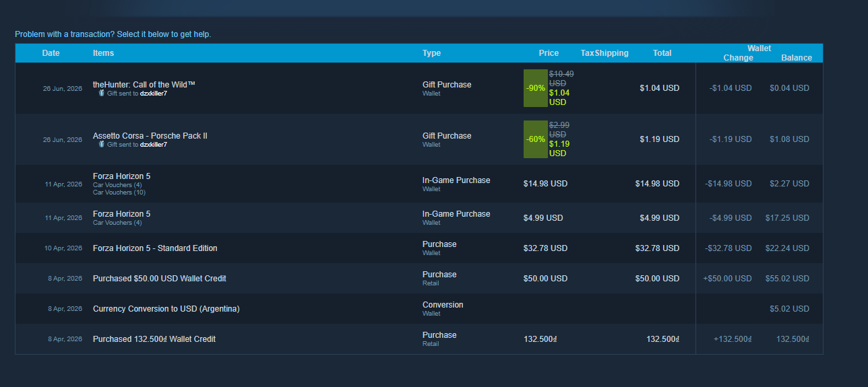The image size is (868, 387).
Task: Click the $0.04 USD wallet balance
Action: (x=790, y=88)
